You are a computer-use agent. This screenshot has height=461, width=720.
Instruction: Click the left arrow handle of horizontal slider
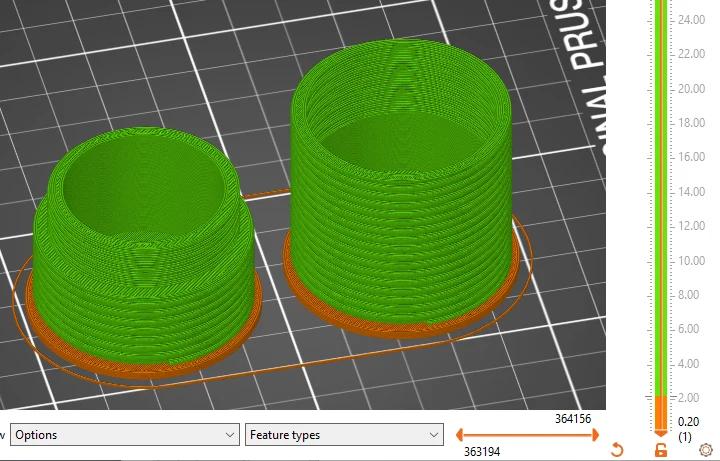tap(459, 434)
